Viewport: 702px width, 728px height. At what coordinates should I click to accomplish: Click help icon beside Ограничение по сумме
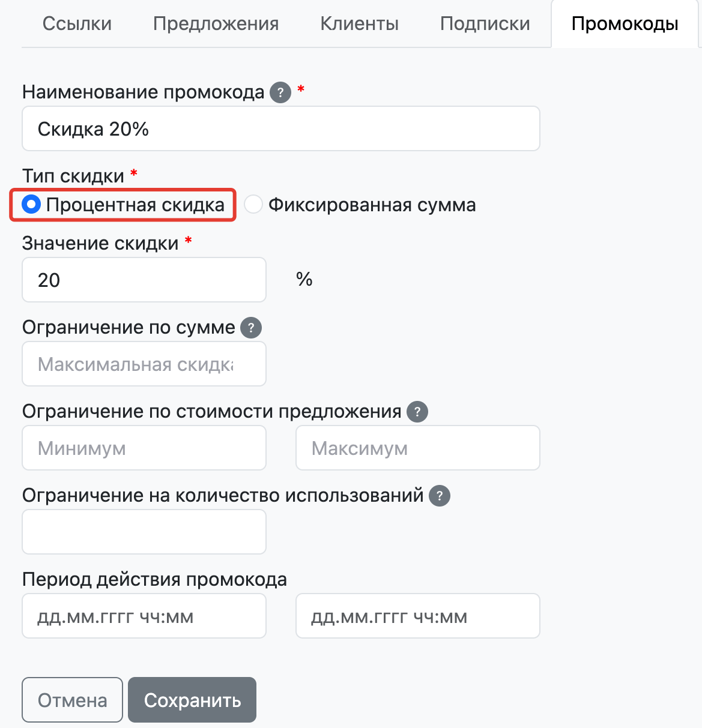coord(251,328)
